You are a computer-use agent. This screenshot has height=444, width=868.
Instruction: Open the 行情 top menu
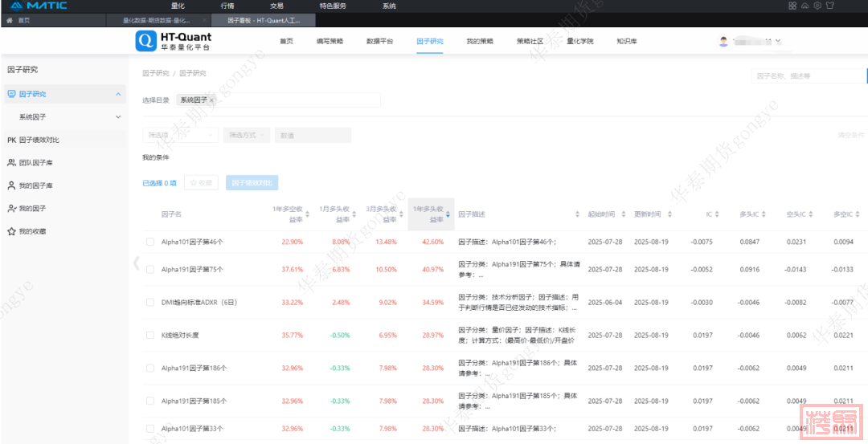coord(227,6)
